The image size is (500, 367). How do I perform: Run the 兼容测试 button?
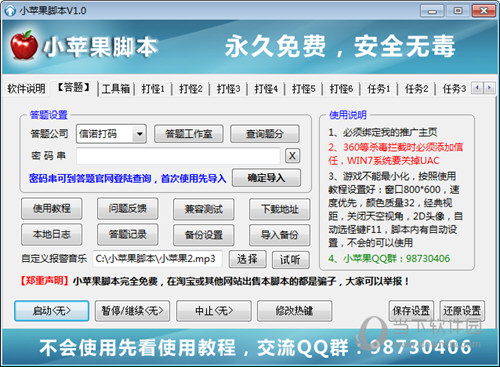click(x=204, y=209)
